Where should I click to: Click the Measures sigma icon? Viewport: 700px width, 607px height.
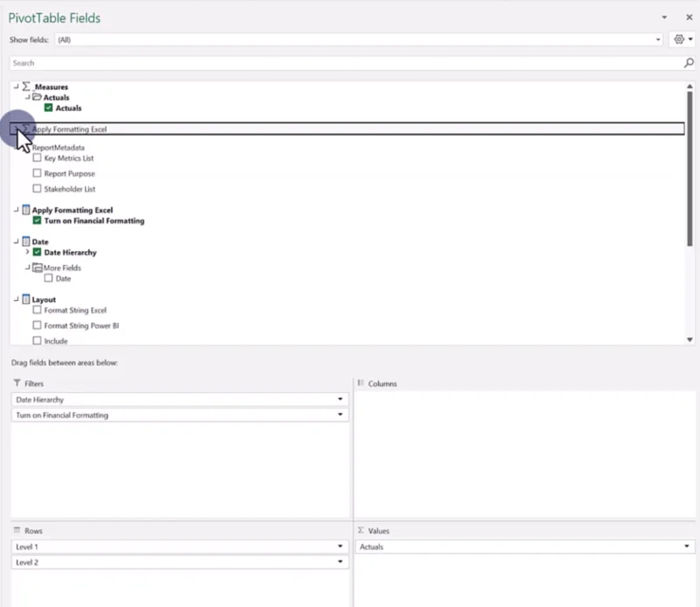point(26,87)
